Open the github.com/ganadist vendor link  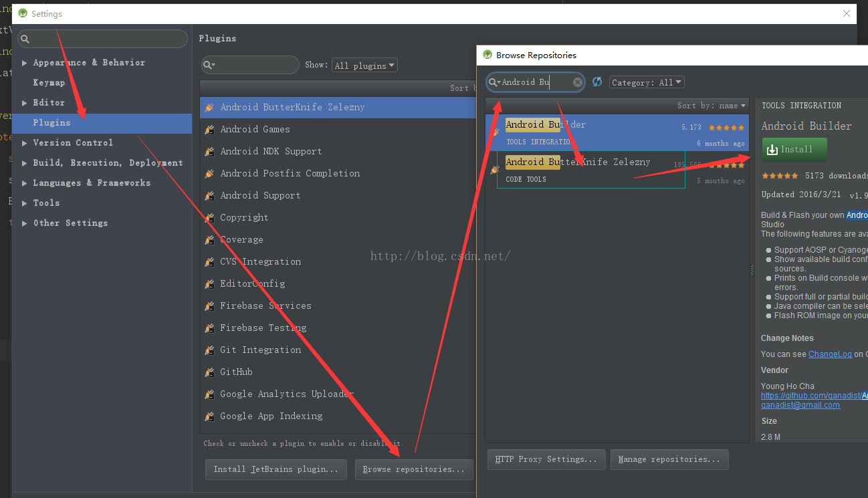[815, 396]
